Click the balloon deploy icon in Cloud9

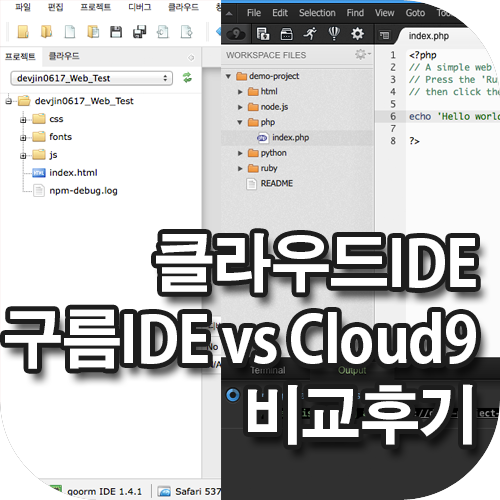coord(334,34)
